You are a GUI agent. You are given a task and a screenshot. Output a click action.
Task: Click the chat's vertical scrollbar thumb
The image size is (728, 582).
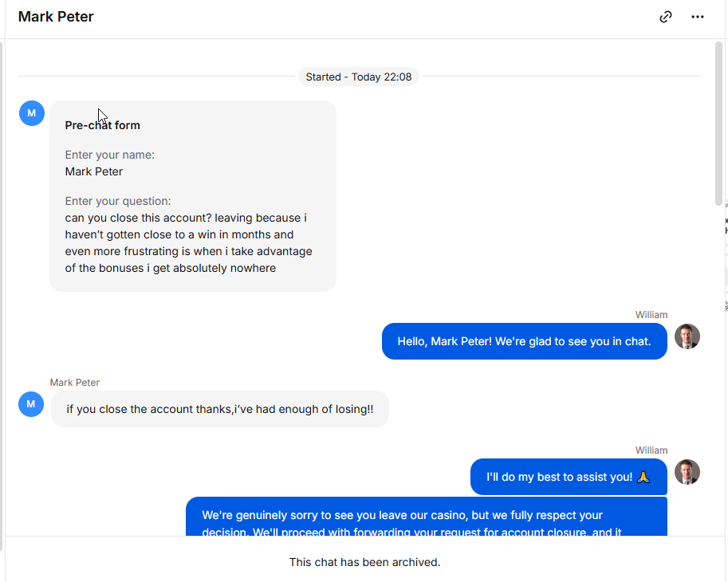click(x=718, y=124)
